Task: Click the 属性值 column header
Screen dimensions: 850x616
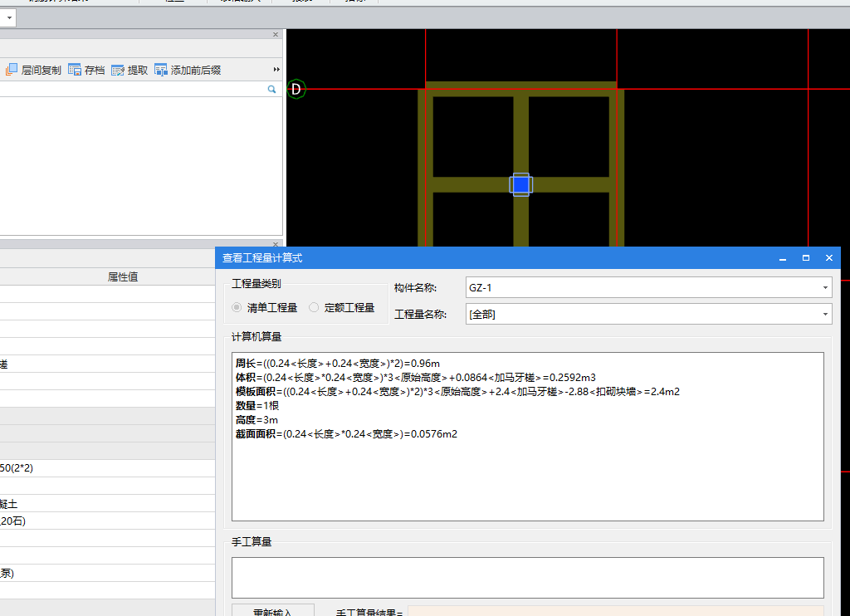Action: click(123, 277)
